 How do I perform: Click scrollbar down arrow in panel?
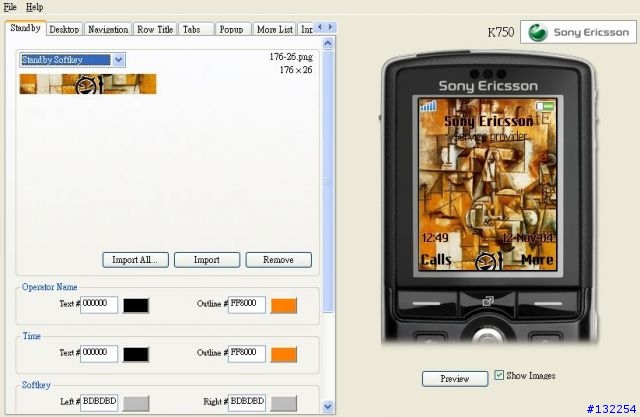pos(328,406)
